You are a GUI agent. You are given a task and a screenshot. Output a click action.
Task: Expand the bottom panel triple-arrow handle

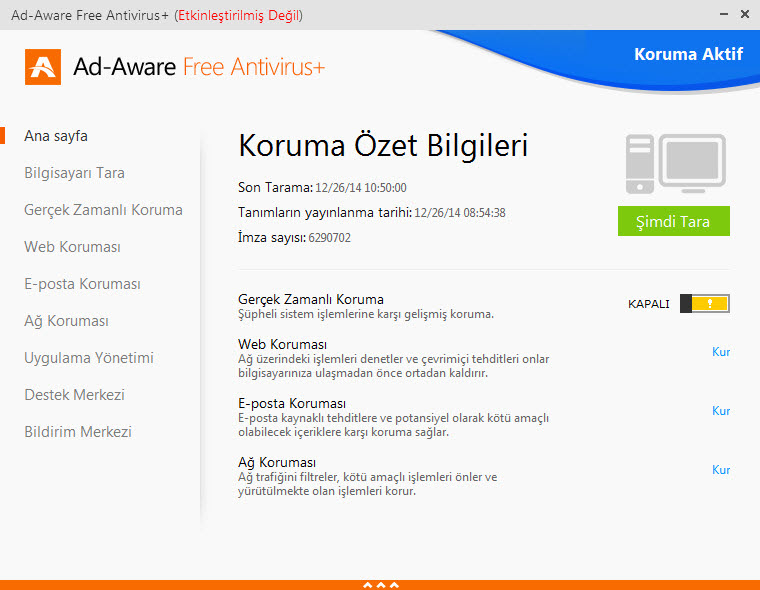(x=381, y=585)
